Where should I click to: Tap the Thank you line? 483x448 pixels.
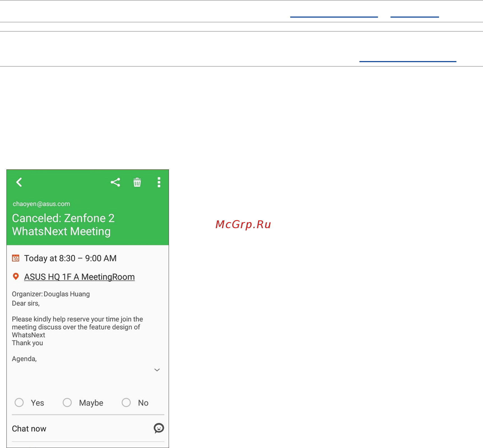(x=27, y=343)
